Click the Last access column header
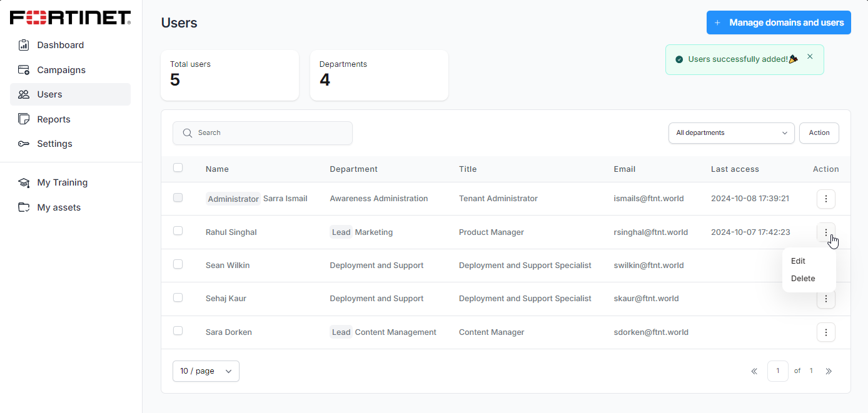868x413 pixels. (735, 169)
